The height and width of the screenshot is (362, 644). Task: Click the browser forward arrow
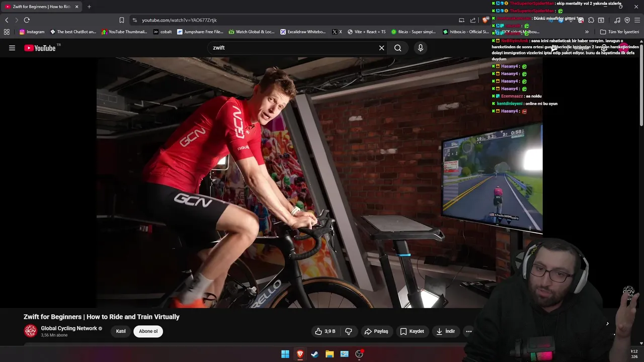[16, 20]
